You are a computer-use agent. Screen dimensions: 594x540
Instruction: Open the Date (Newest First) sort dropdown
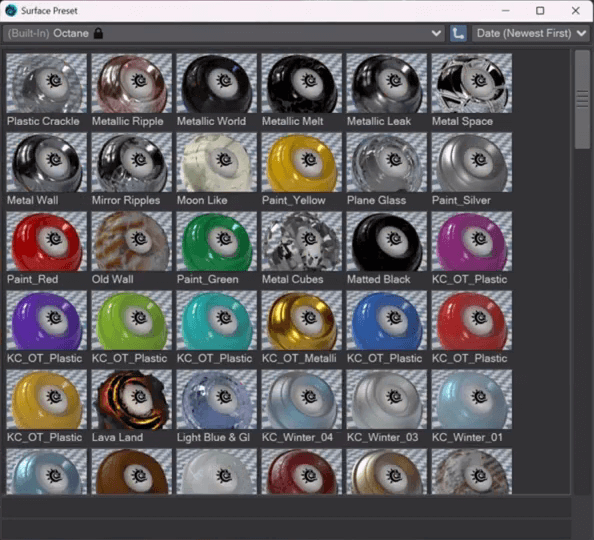[x=531, y=33]
